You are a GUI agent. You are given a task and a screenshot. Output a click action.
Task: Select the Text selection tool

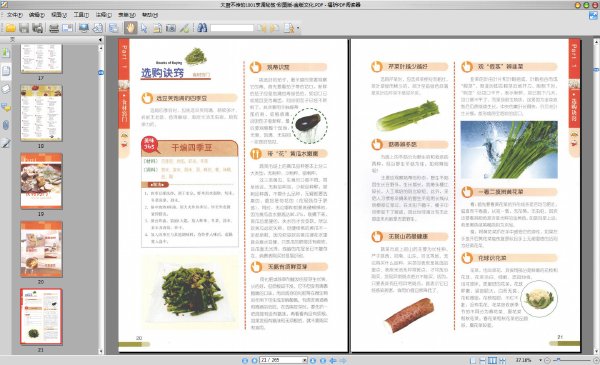[157, 28]
